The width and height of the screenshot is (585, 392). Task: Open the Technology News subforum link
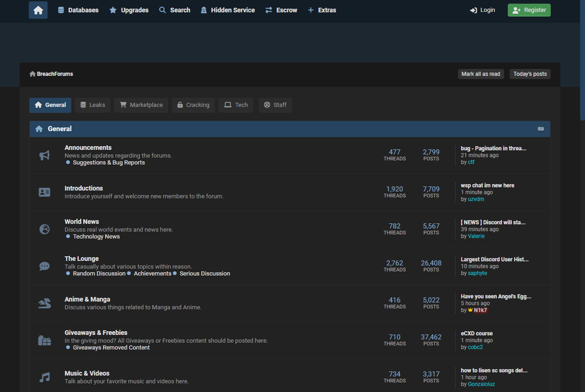click(96, 237)
